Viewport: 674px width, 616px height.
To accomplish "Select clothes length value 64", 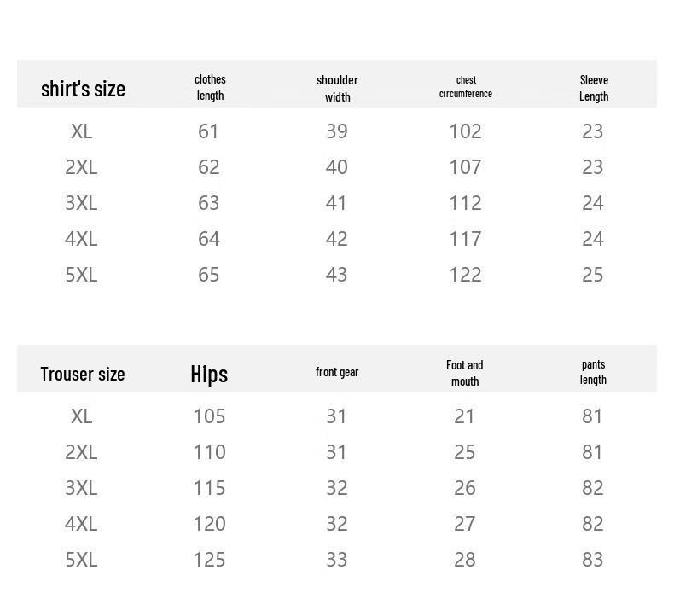I will 209,239.
